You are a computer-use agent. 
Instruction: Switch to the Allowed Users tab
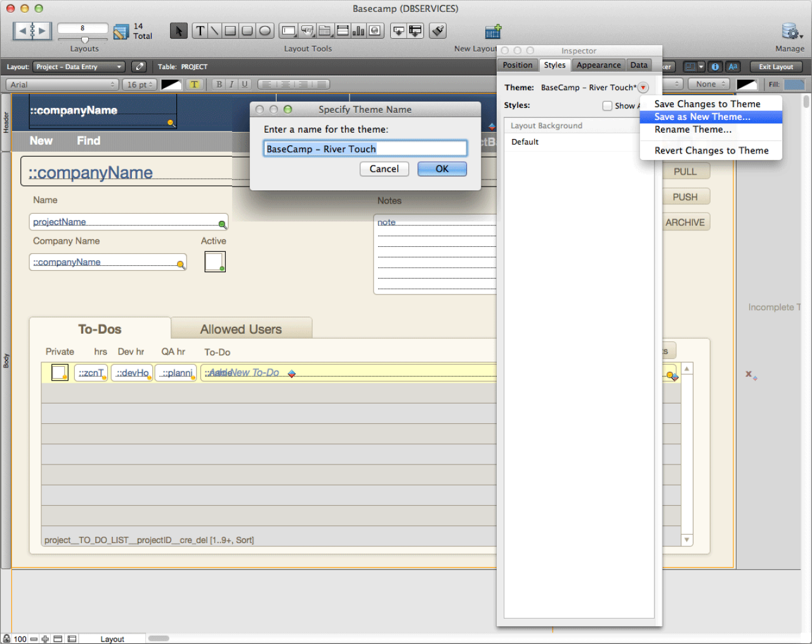pos(241,329)
